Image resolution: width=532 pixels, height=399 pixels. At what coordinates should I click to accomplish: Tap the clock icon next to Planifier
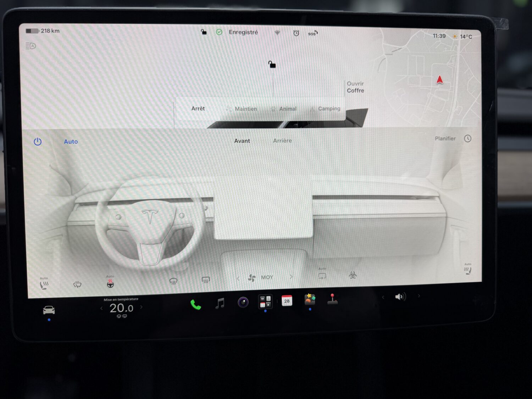(467, 138)
